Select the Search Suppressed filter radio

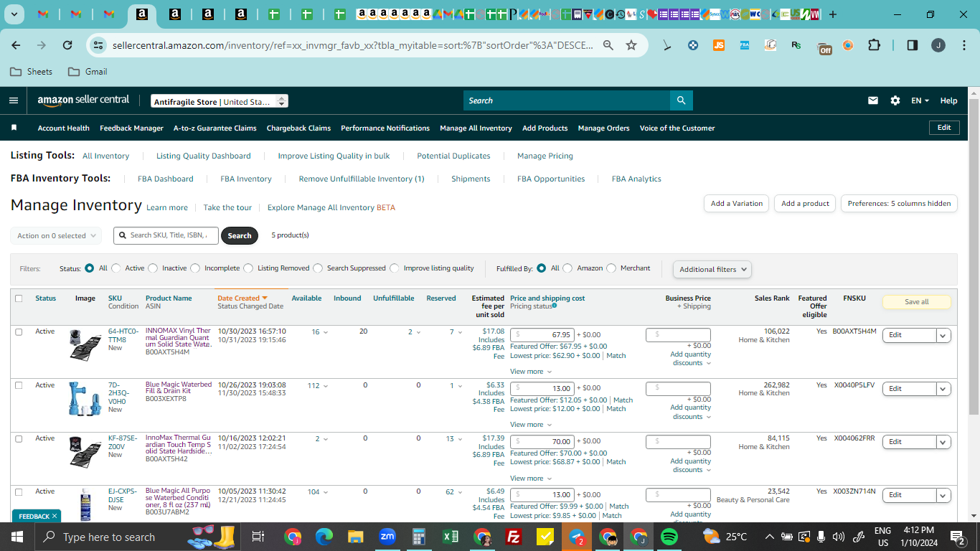pos(318,268)
